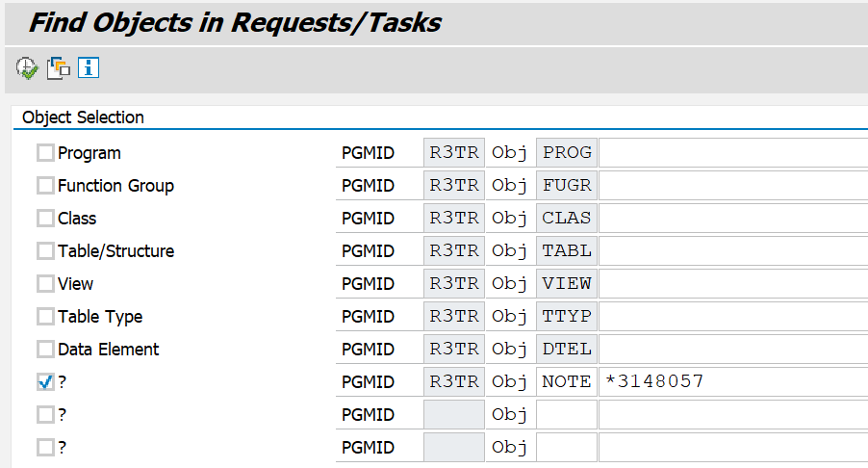Click the field containing *3148057

click(732, 382)
